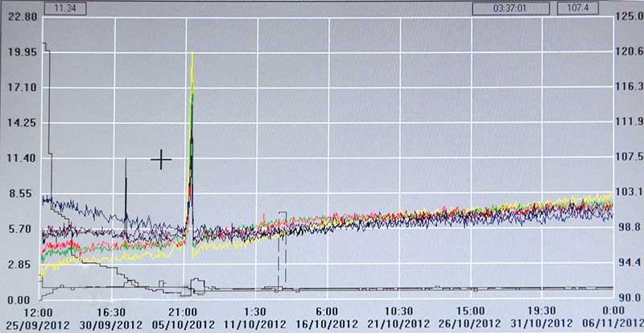Viewport: 644px width, 333px height.
Task: Click the 10:30 time axis label
Action: (x=398, y=311)
